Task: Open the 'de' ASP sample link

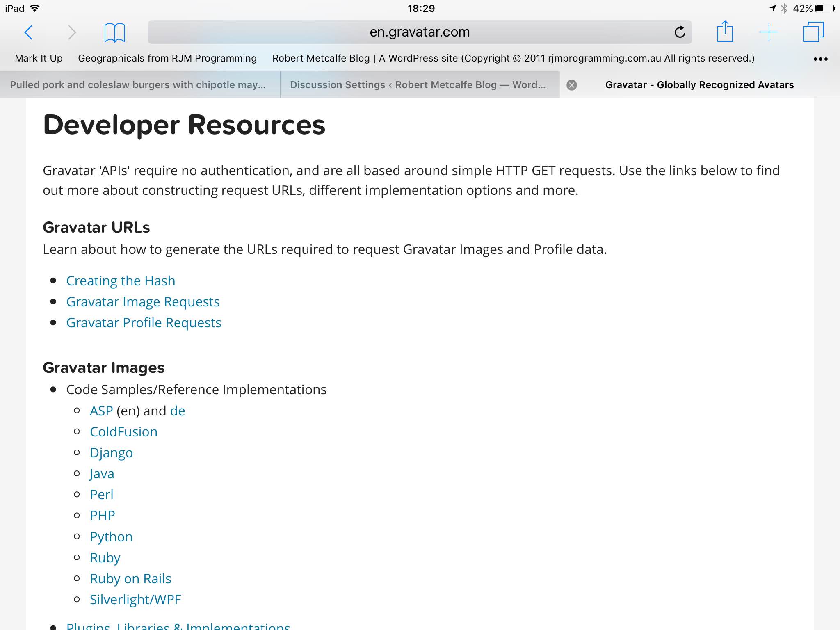Action: (x=178, y=411)
